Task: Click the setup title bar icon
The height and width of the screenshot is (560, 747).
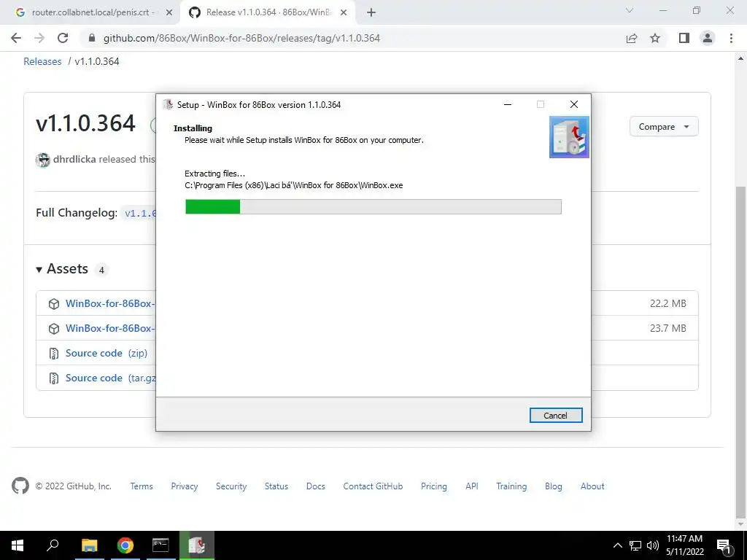Action: pyautogui.click(x=168, y=105)
